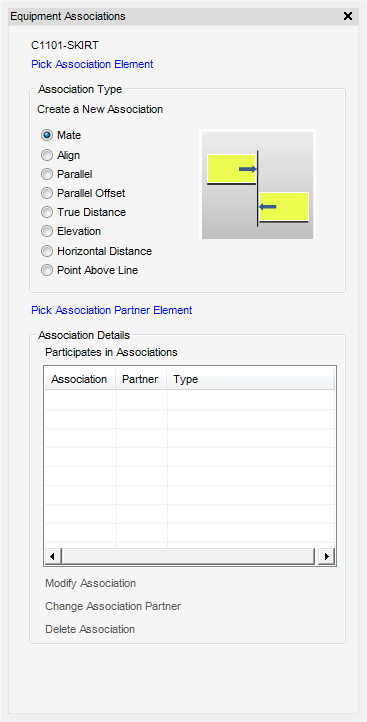The height and width of the screenshot is (722, 367).
Task: Click Modify Association
Action: point(90,583)
